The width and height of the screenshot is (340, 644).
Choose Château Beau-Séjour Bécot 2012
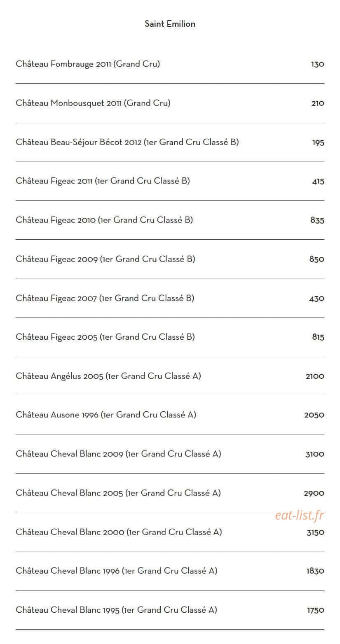point(170,142)
